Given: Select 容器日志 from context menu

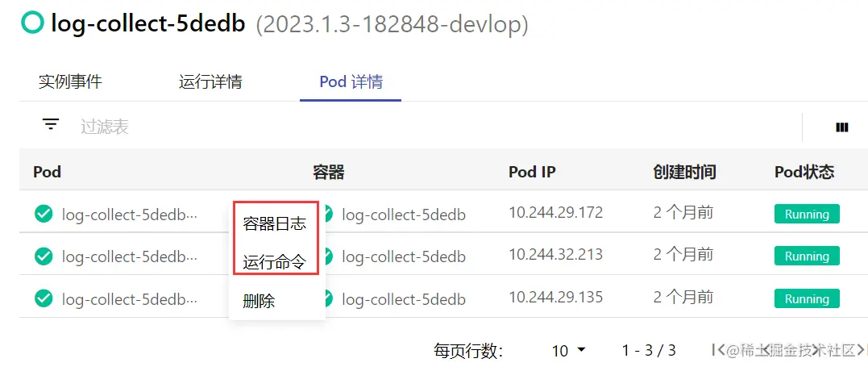Looking at the screenshot, I should (275, 223).
